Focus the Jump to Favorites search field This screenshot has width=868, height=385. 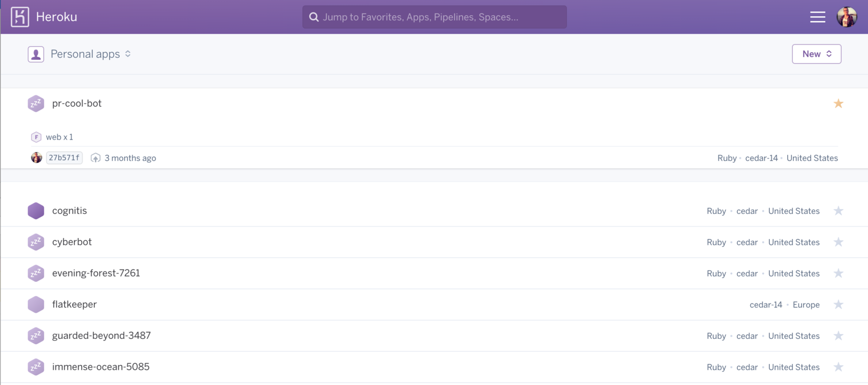click(435, 17)
